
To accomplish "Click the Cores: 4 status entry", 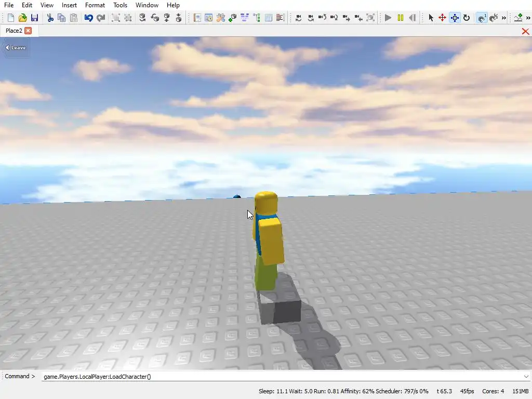I will tap(493, 391).
